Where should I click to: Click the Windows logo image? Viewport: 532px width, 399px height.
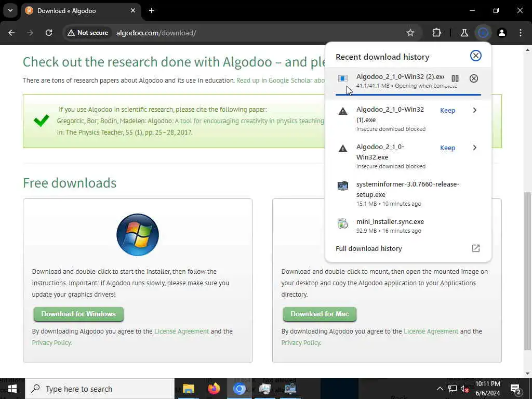pos(137,234)
